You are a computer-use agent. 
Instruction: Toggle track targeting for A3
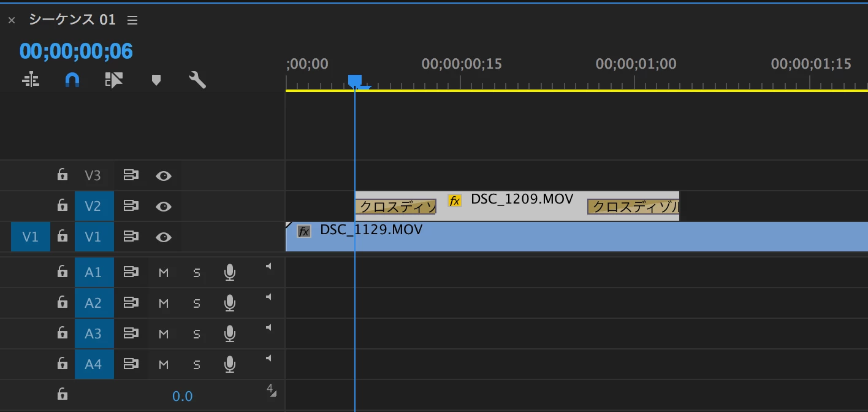pos(94,334)
